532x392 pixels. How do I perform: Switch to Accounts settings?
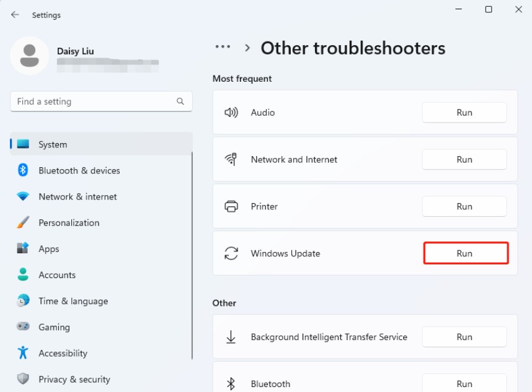tap(101, 274)
